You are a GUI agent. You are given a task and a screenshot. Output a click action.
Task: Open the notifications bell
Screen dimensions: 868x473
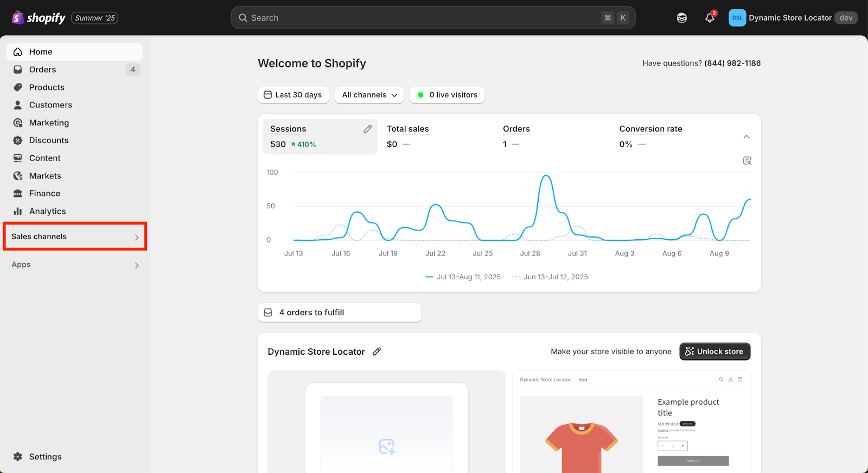(710, 18)
